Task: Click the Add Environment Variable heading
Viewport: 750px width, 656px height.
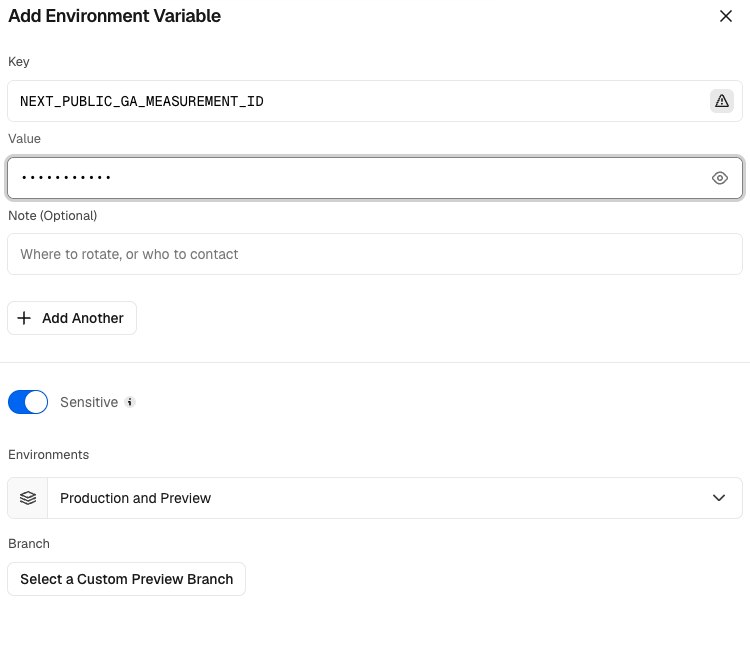Action: [x=115, y=16]
